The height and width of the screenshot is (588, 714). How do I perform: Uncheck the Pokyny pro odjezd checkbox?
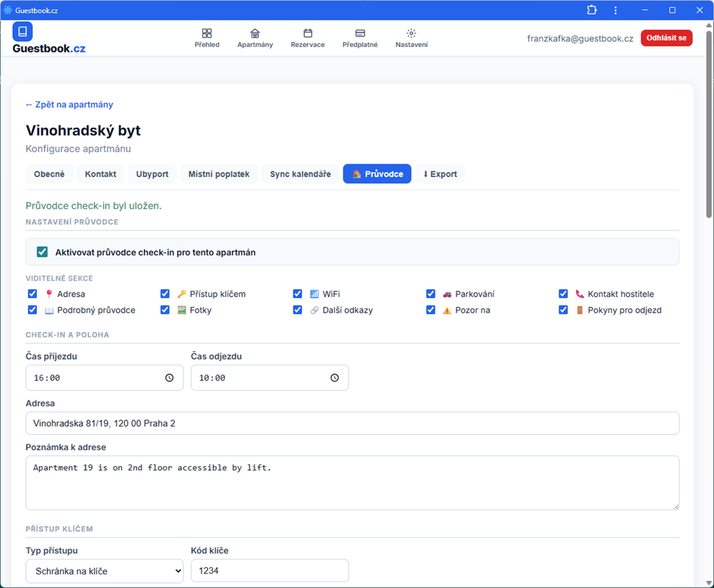coord(563,310)
